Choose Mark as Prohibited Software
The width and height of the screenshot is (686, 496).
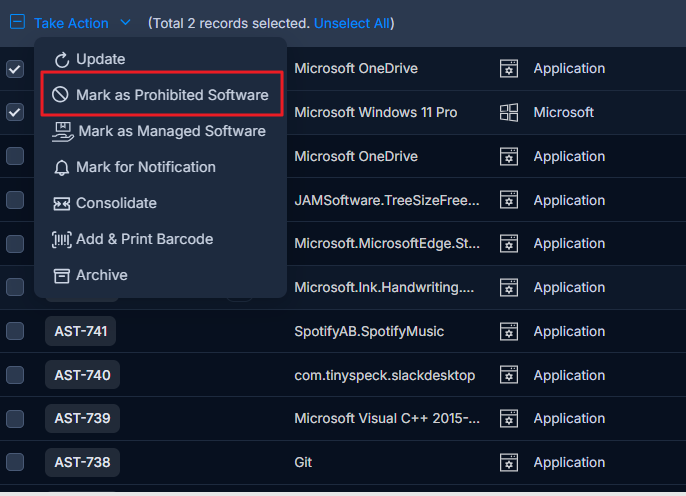click(162, 94)
